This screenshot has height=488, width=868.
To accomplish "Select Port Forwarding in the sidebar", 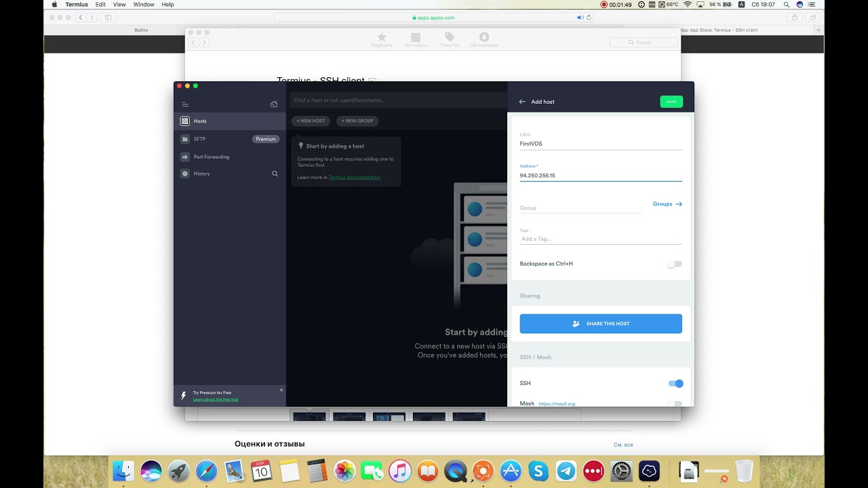I will tap(230, 157).
